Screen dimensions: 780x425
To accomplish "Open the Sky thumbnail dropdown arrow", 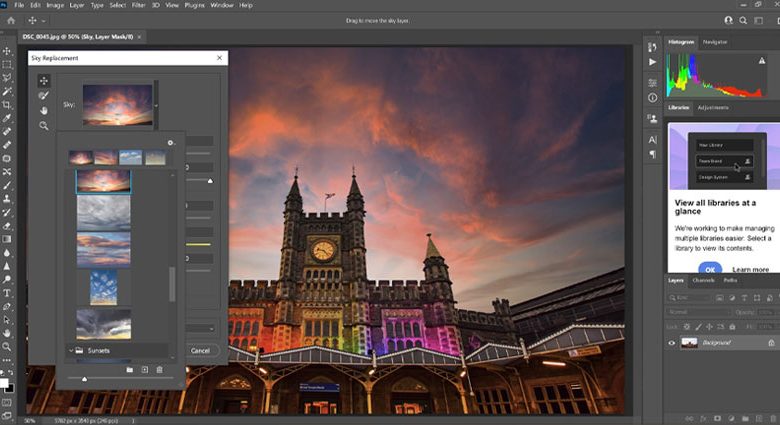I will coord(156,106).
